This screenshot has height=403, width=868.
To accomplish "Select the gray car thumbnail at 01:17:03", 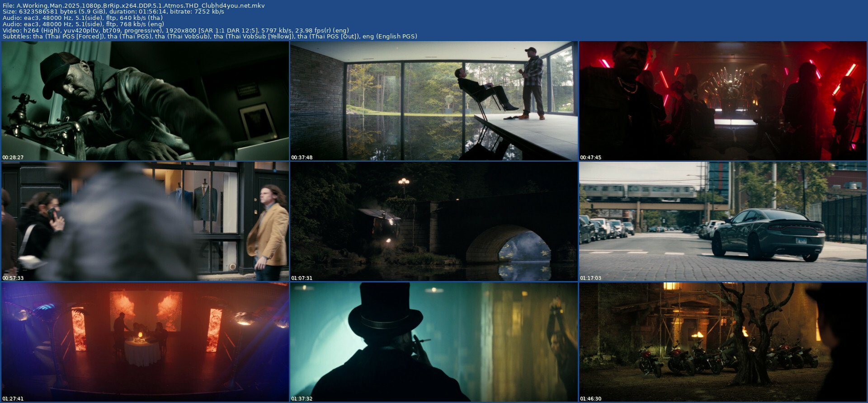I will click(723, 221).
